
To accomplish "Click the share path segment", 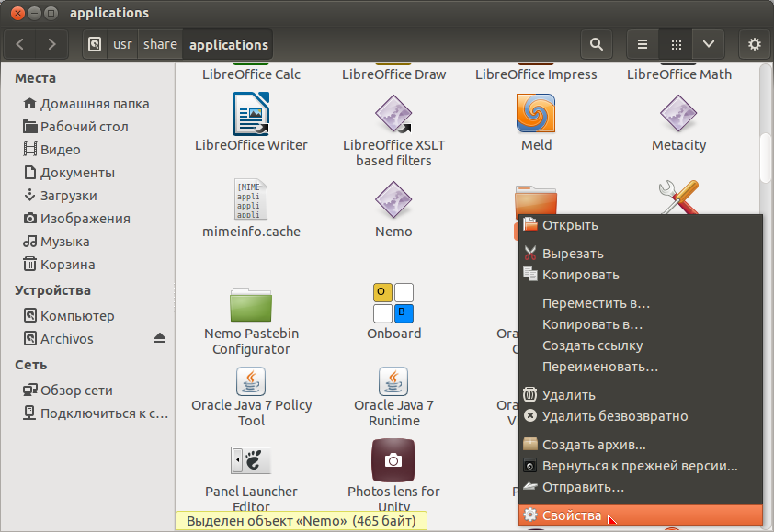I will 160,44.
